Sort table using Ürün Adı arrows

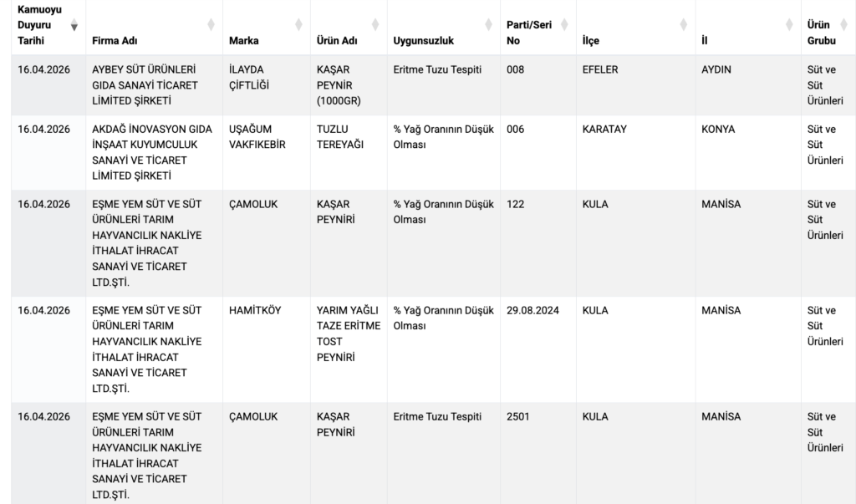(375, 26)
